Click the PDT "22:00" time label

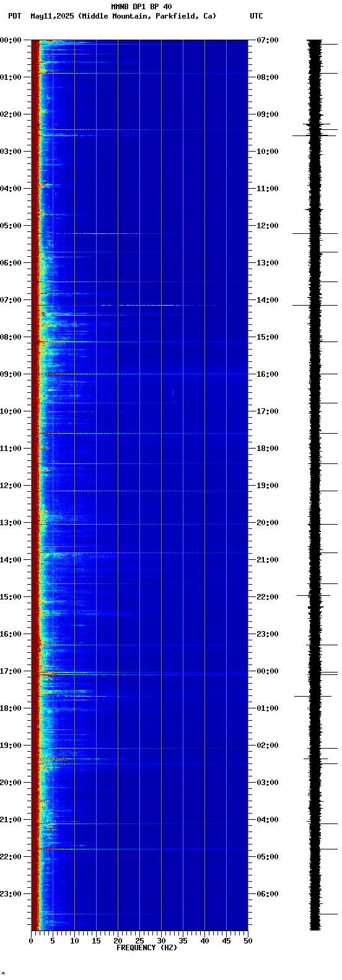coord(11,857)
